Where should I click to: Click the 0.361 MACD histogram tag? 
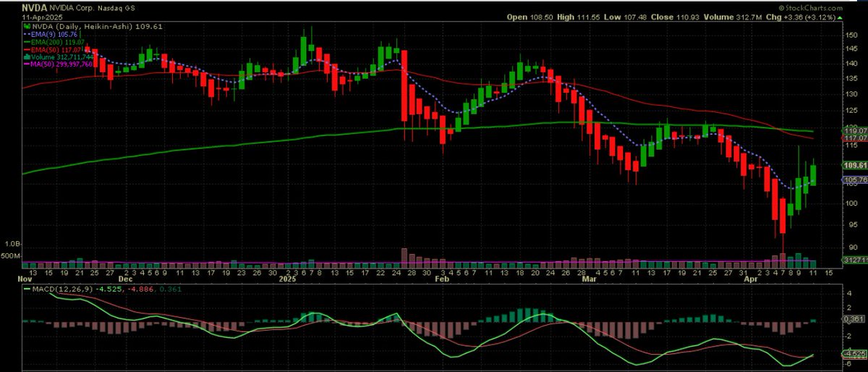click(855, 318)
